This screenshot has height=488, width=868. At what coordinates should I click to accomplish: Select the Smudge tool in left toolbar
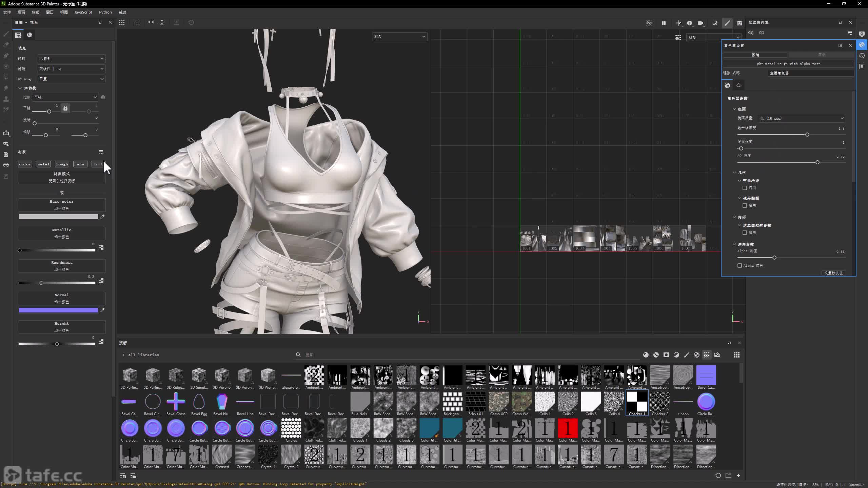pos(6,88)
